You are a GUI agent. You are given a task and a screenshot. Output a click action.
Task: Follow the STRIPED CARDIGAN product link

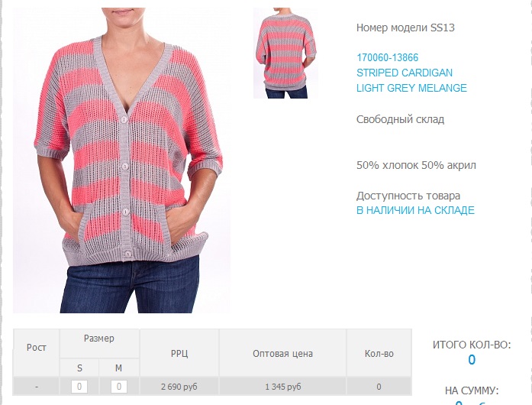click(404, 73)
